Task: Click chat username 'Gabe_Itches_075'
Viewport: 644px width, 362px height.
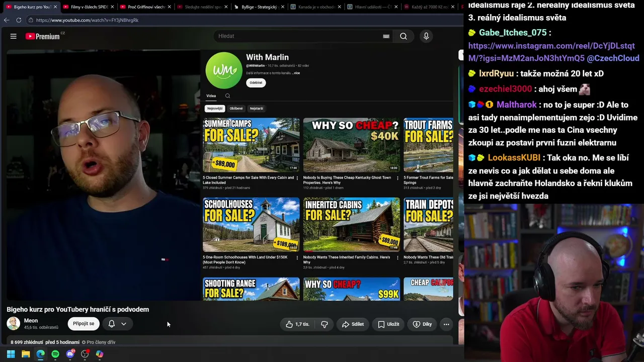Action: tap(513, 33)
